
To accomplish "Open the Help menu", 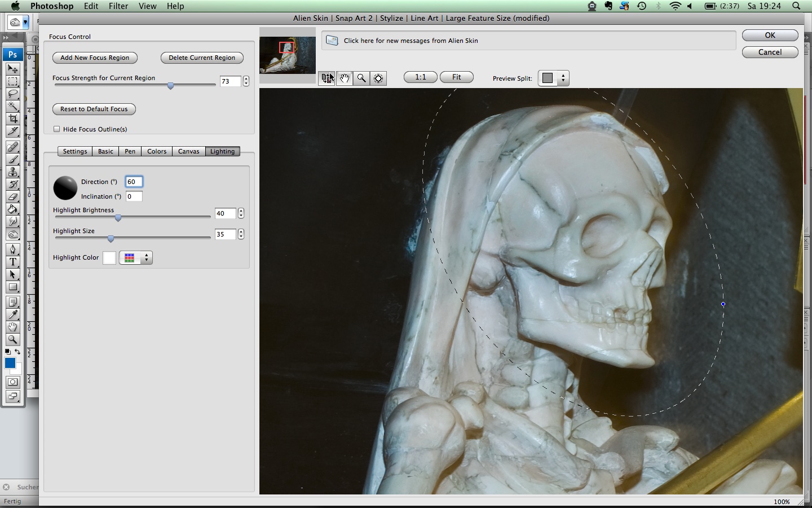I will point(175,6).
